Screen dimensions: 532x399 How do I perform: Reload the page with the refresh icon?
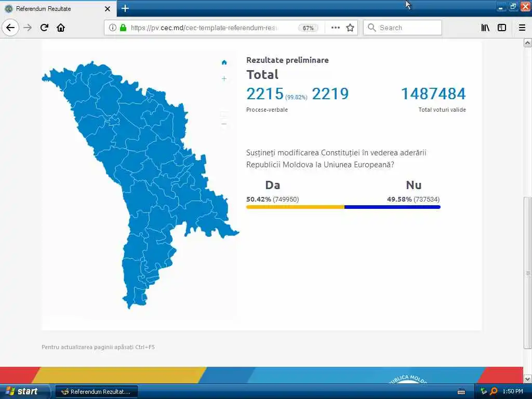coord(44,28)
